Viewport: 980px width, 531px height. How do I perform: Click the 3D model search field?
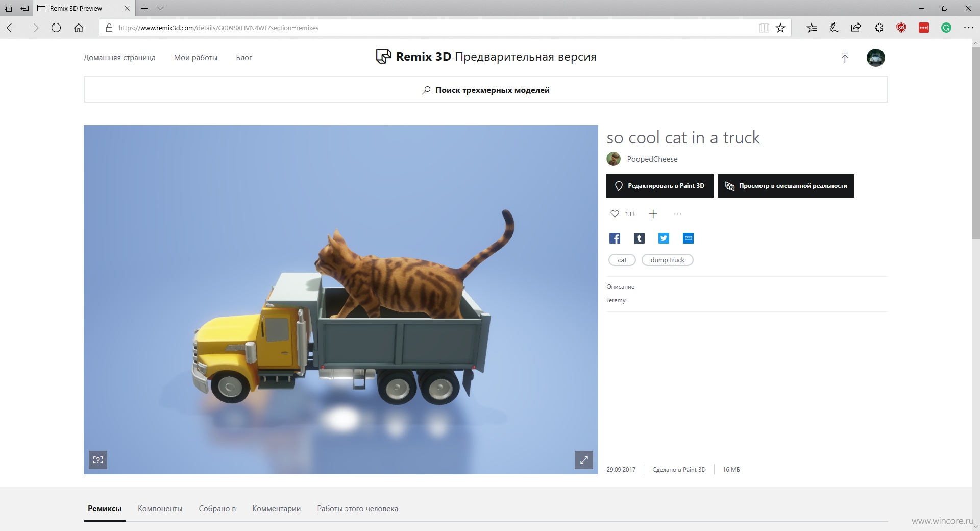tap(485, 90)
